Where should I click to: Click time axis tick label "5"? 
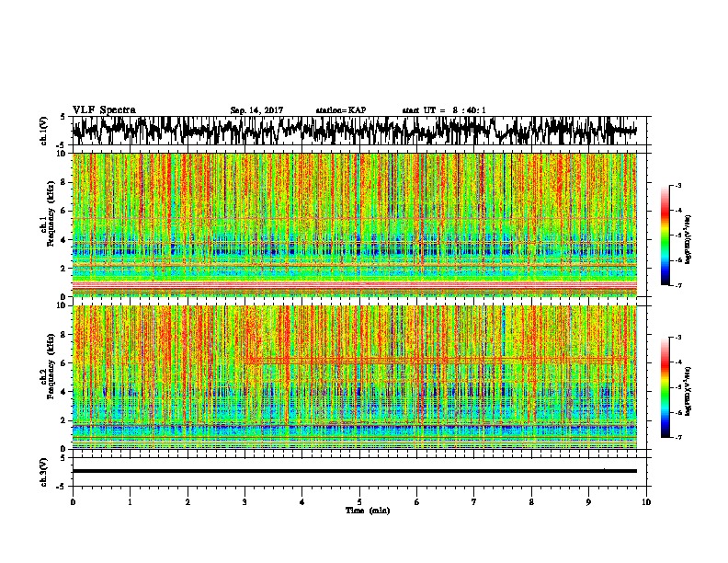(x=359, y=502)
